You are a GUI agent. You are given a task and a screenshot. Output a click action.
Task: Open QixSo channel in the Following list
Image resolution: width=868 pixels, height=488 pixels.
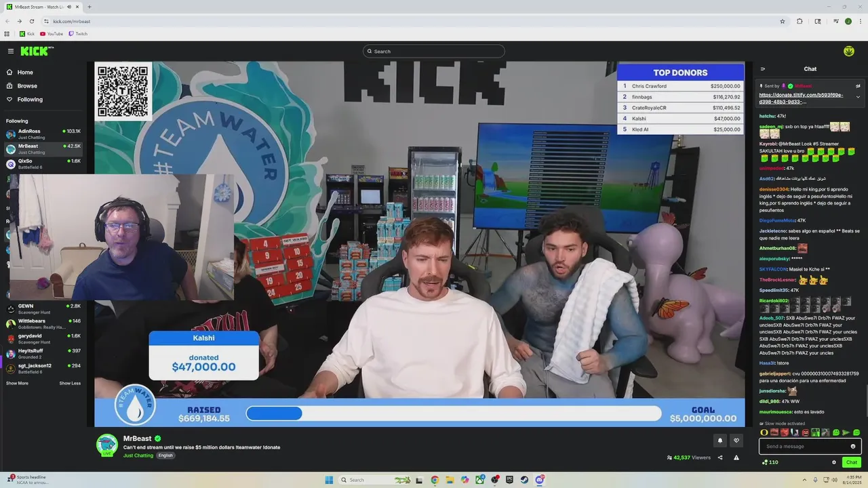tap(43, 164)
